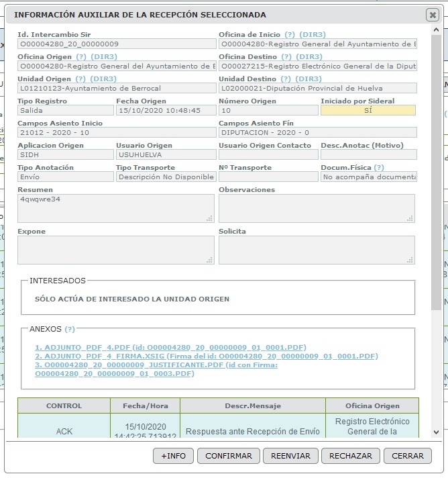The height and width of the screenshot is (478, 448).
Task: Click the Observaciones text area
Action: (x=317, y=208)
